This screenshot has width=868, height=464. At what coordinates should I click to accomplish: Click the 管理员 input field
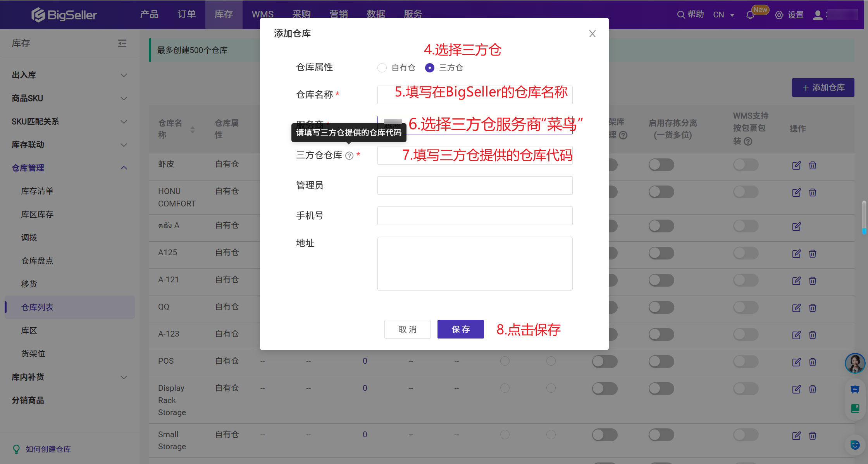[x=475, y=186]
